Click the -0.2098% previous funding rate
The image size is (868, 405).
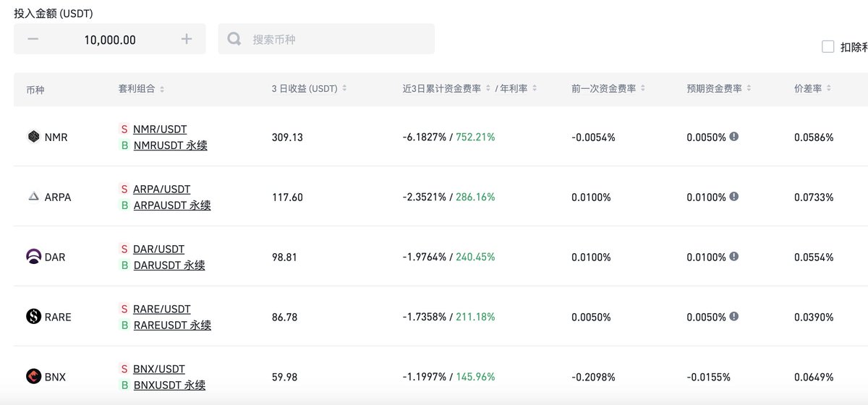[593, 377]
